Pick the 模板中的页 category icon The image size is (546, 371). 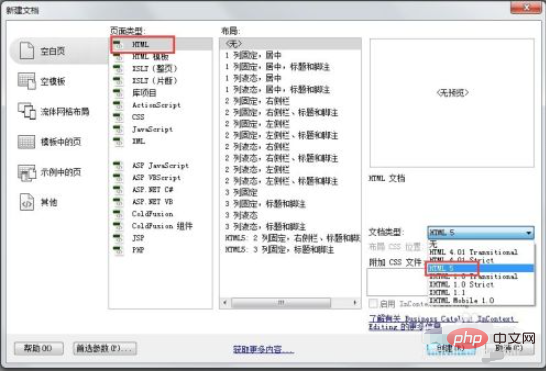[26, 142]
